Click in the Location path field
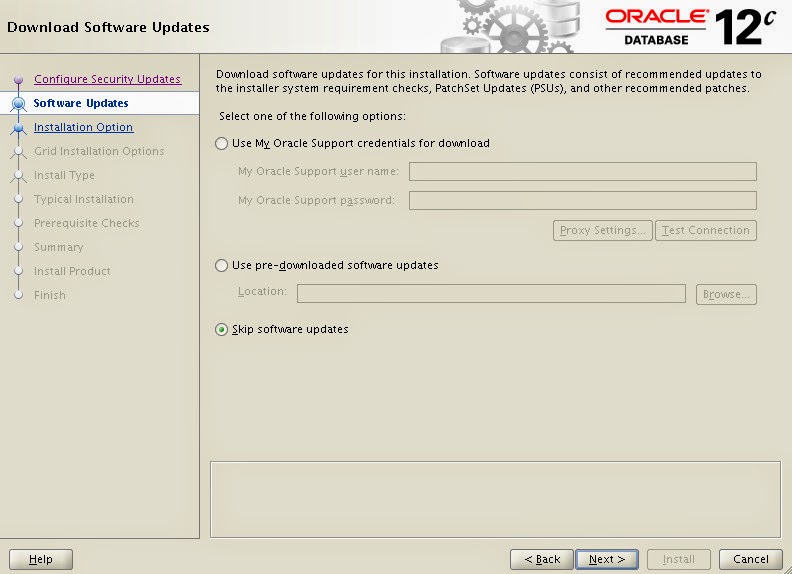This screenshot has width=792, height=574. pyautogui.click(x=491, y=294)
